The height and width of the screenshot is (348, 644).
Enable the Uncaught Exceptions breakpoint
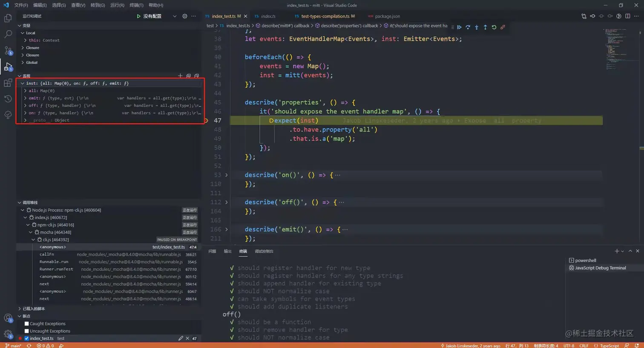click(26, 331)
